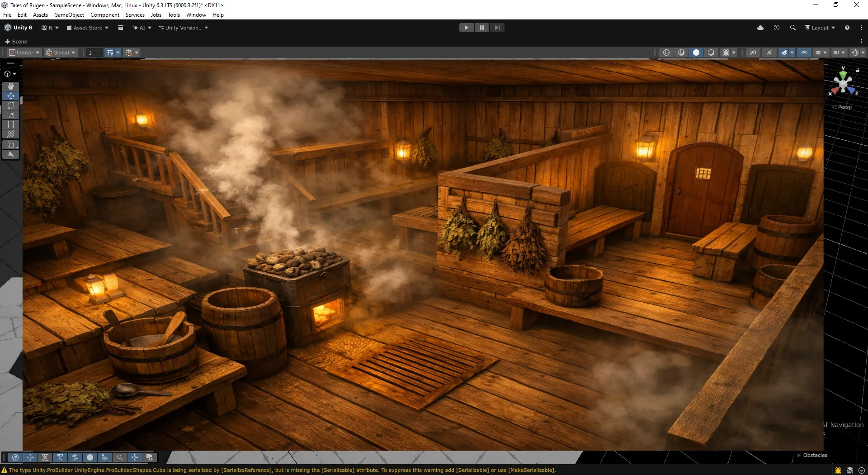The image size is (868, 475).
Task: Select the Rect transform tool
Action: [11, 124]
